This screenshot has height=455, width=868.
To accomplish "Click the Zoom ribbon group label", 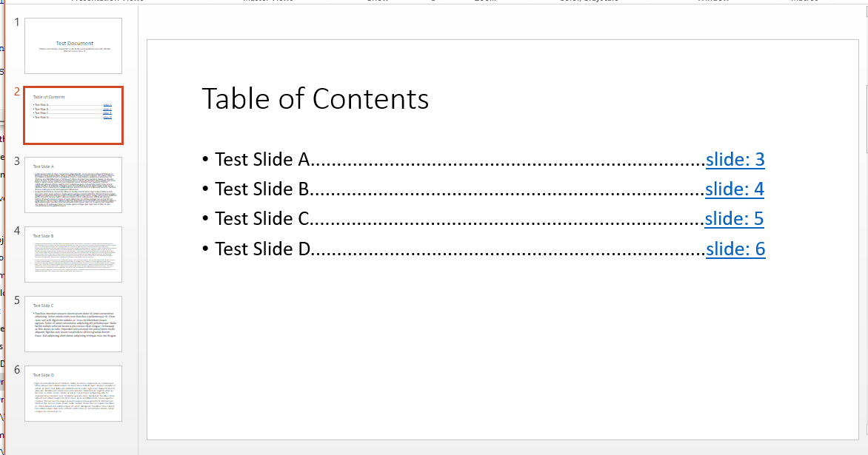I will click(484, 1).
